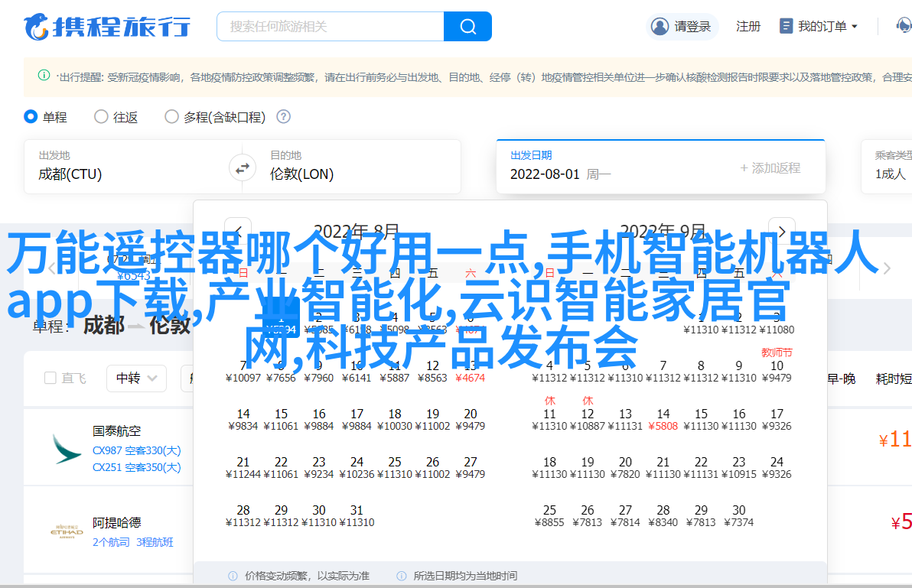Select September 17 in the calendar
Viewport: 912px width, 588px height.
(x=777, y=420)
